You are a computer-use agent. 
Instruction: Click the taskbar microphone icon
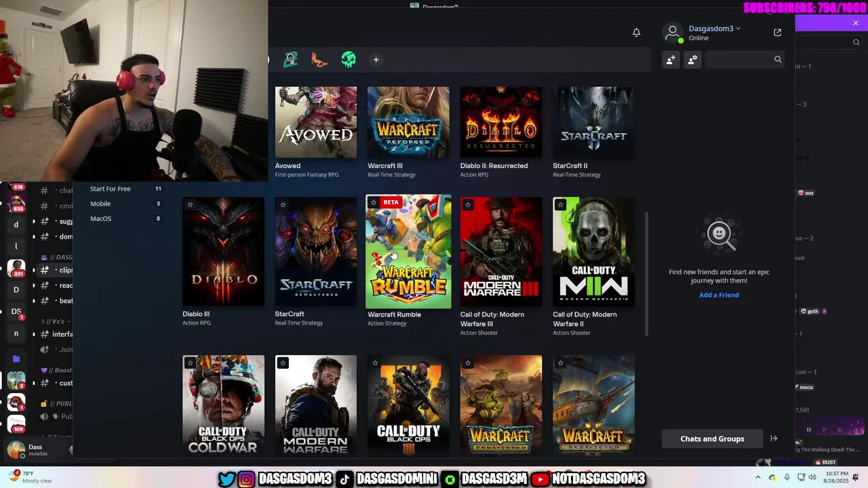(x=787, y=478)
